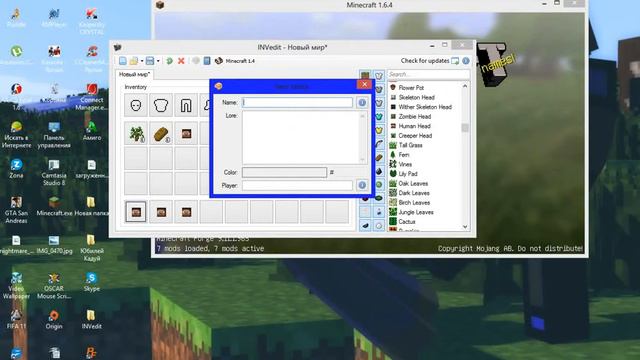The width and height of the screenshot is (640, 360).
Task: Select the bread item in the inventory
Action: pos(161,133)
